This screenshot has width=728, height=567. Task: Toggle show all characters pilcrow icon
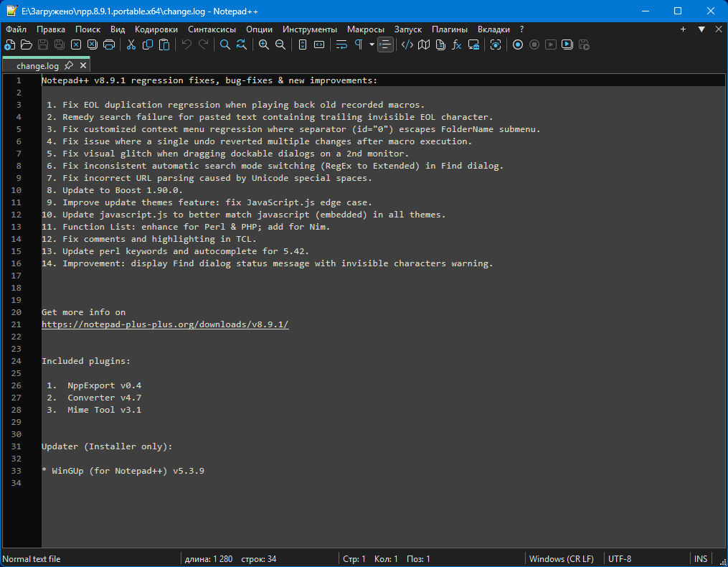tap(358, 44)
